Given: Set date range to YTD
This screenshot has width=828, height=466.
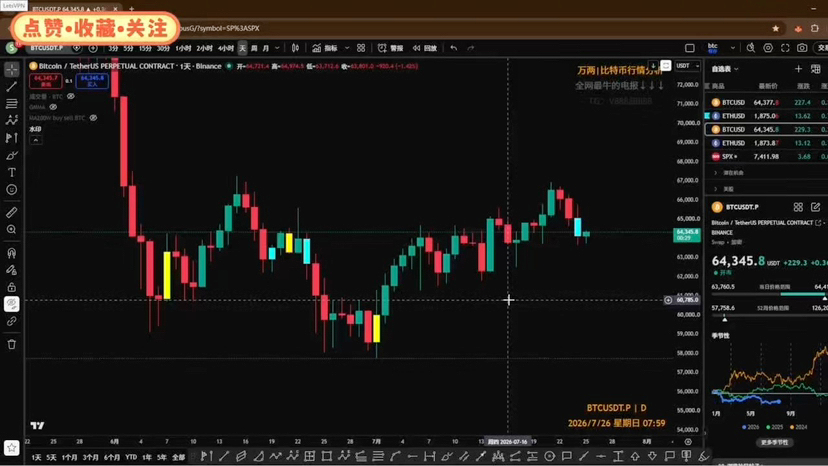Looking at the screenshot, I should pos(131,458).
